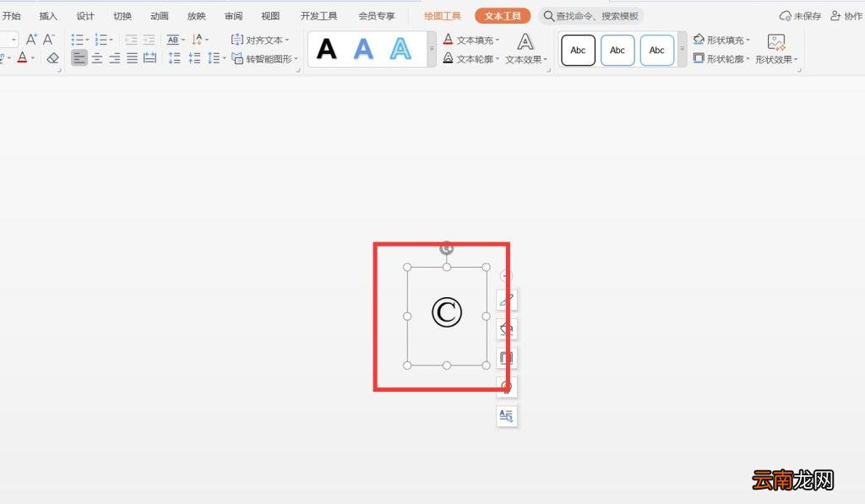Justify the paragraph text
865x504 pixels.
point(133,58)
